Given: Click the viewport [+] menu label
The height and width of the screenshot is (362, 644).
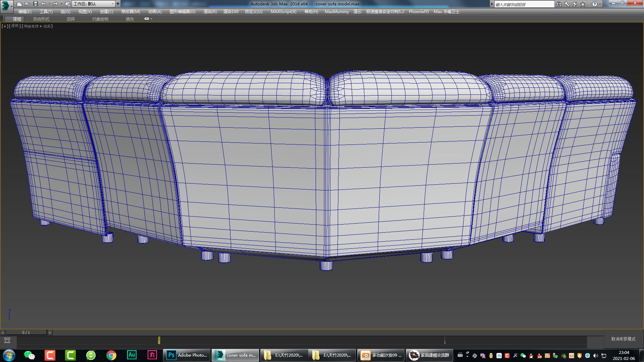Looking at the screenshot, I should click(5, 26).
